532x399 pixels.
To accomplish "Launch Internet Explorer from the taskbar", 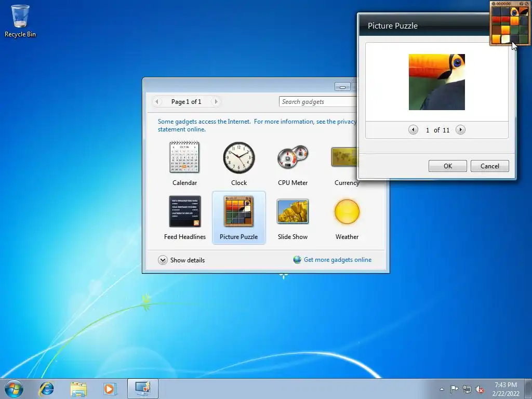I will click(x=46, y=389).
